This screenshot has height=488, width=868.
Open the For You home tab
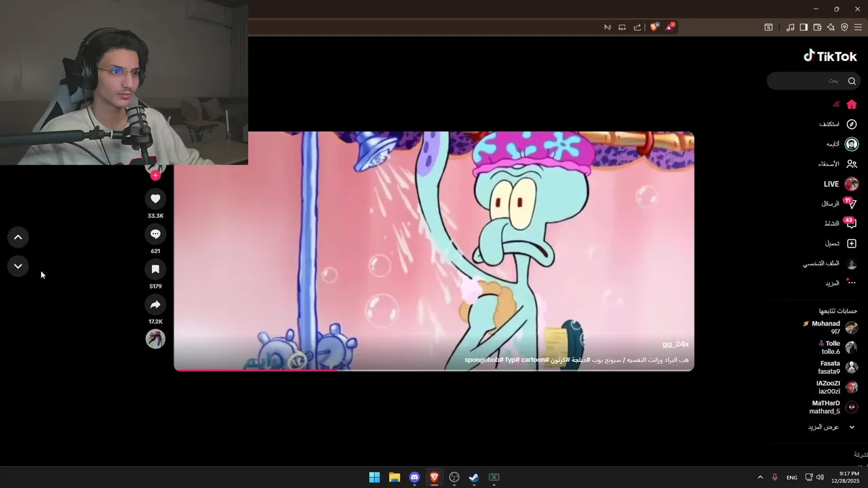[x=845, y=104]
